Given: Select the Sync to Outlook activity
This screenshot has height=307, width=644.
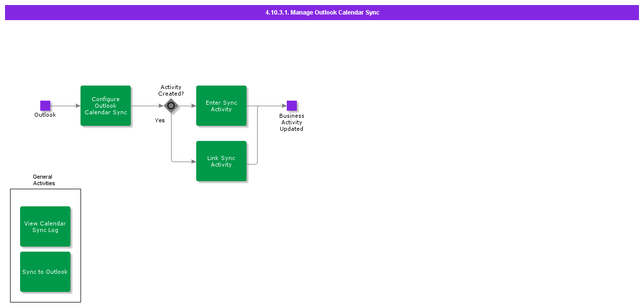Looking at the screenshot, I should 45,272.
